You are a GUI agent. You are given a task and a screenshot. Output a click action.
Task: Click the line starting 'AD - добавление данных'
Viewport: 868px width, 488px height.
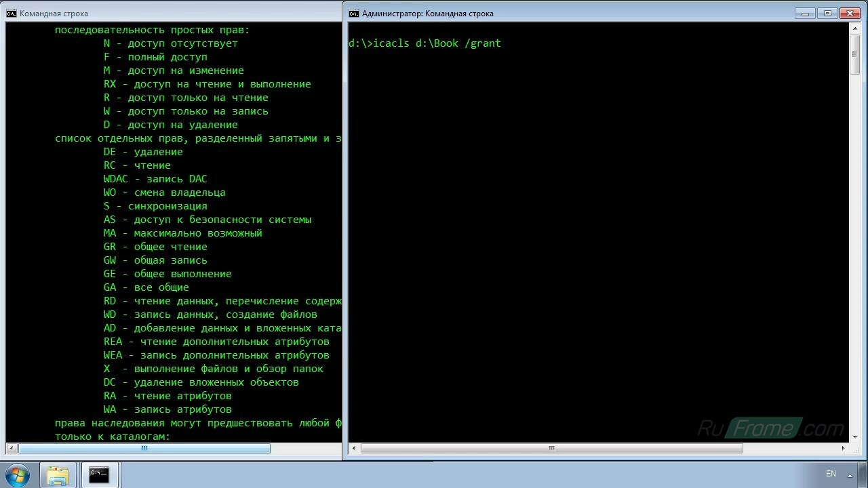click(x=222, y=328)
